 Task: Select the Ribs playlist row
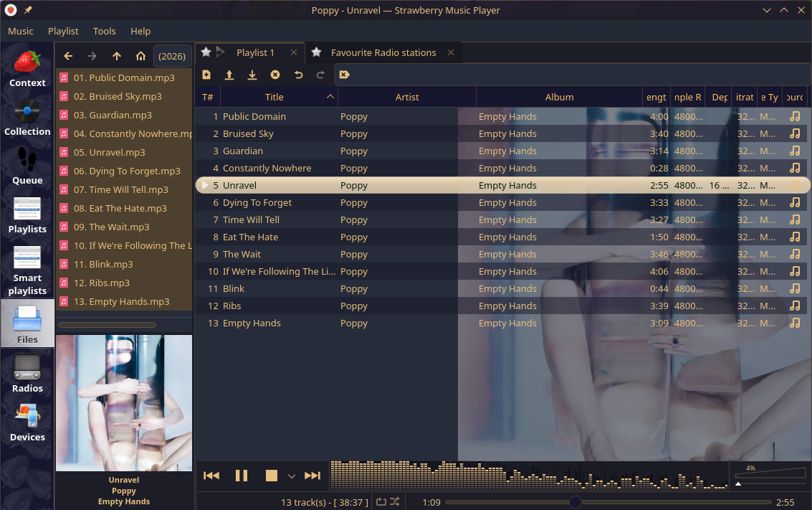point(502,306)
